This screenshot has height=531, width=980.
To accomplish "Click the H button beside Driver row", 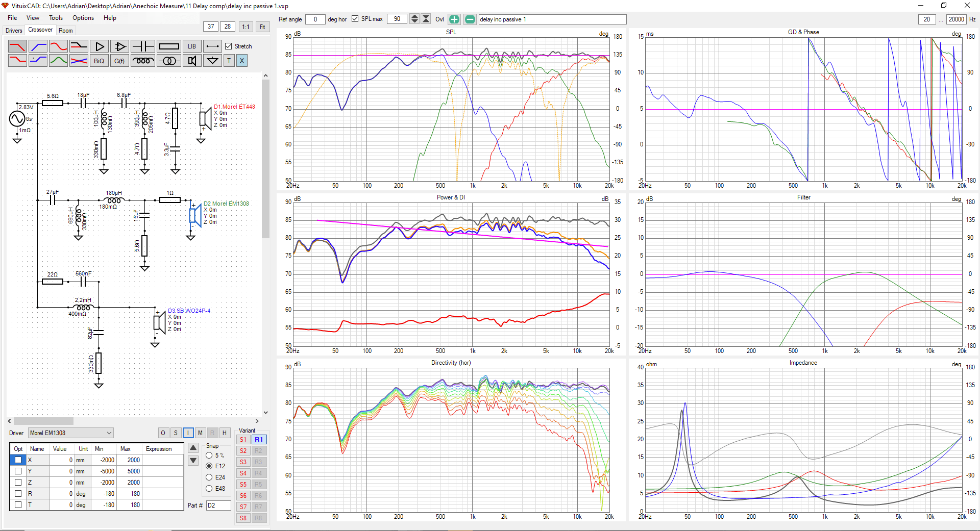I will pos(225,433).
